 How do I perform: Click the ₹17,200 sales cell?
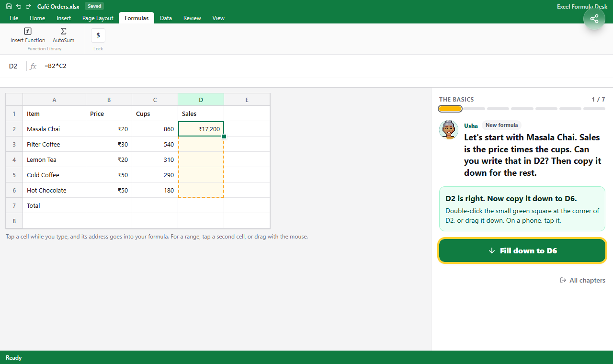click(201, 129)
